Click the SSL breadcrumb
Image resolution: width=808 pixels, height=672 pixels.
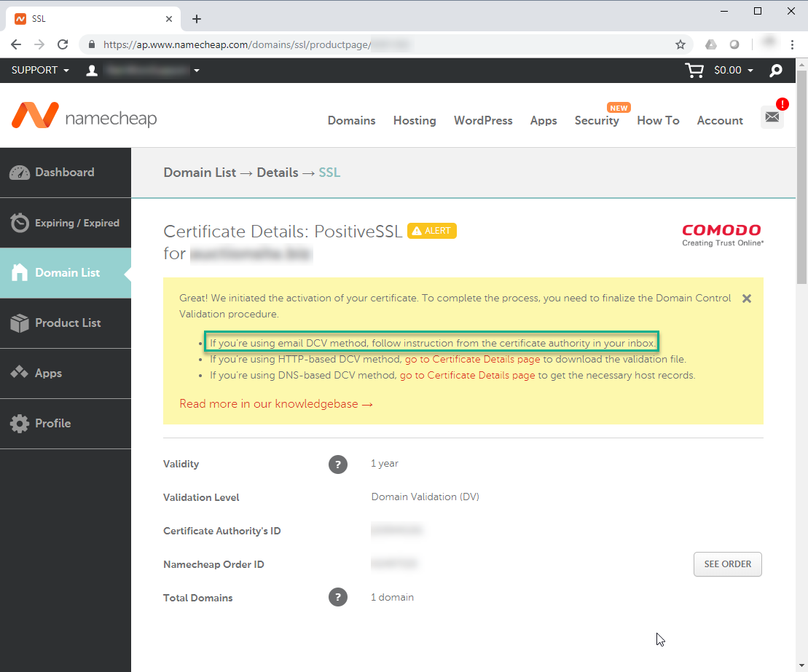pyautogui.click(x=329, y=173)
